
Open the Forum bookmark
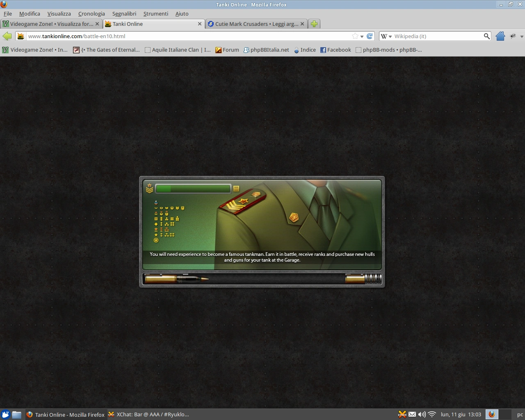(x=227, y=50)
